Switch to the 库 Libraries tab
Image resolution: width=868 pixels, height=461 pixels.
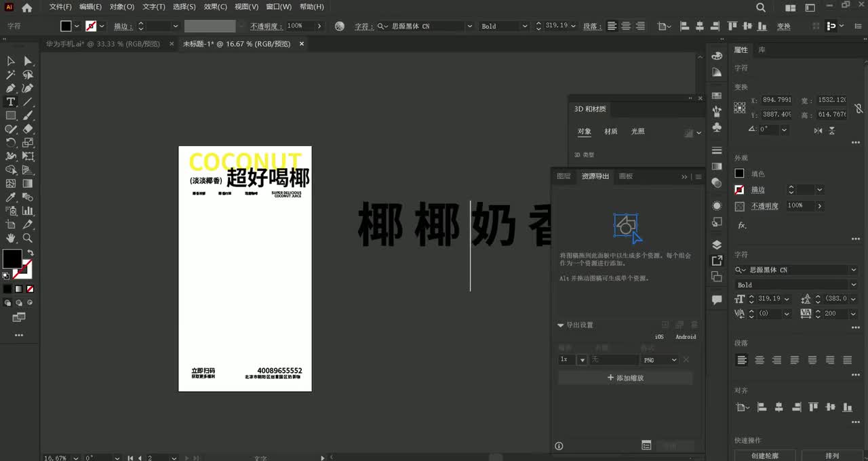762,50
